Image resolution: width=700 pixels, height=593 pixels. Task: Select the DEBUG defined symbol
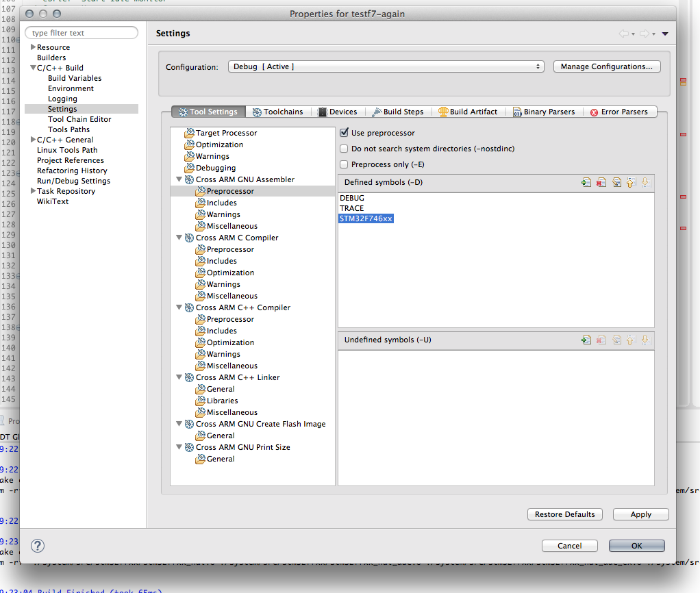pos(352,198)
